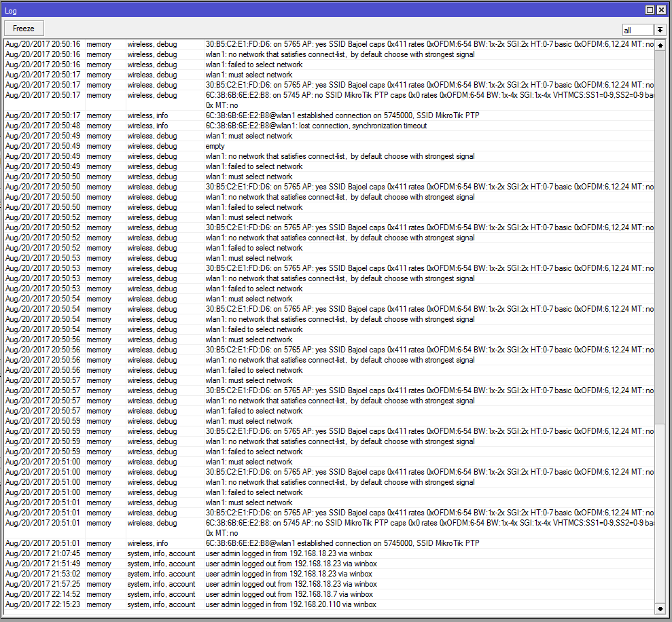672x622 pixels.
Task: Select 21:57:25 admin logged out entry
Action: pos(329,584)
